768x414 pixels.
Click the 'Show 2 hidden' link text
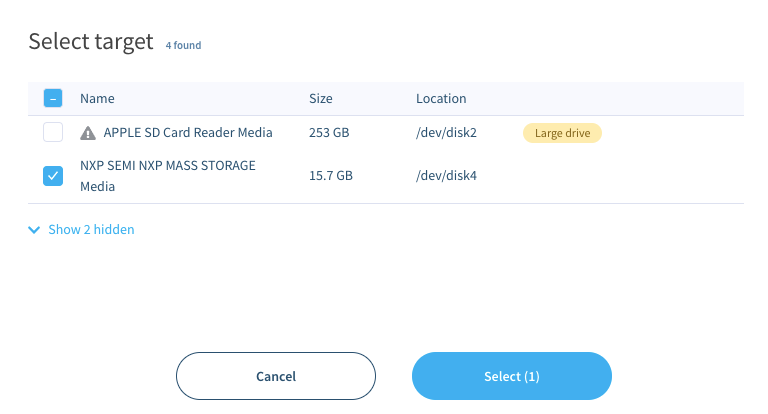(x=91, y=230)
